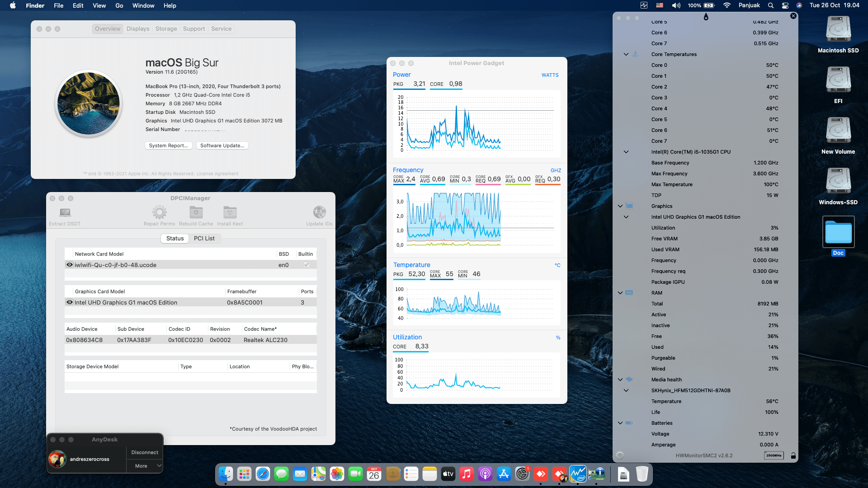The width and height of the screenshot is (868, 488).
Task: Collapse SKHynix drive subgroup
Action: coord(626,390)
